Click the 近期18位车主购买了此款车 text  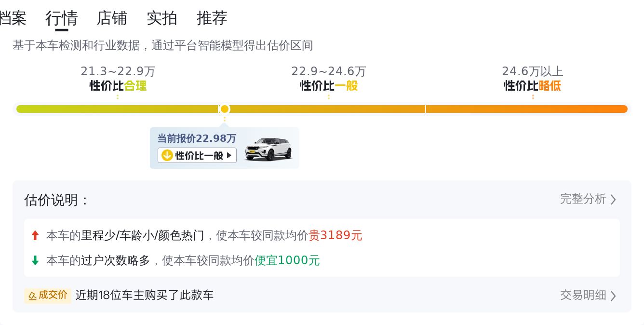point(145,295)
